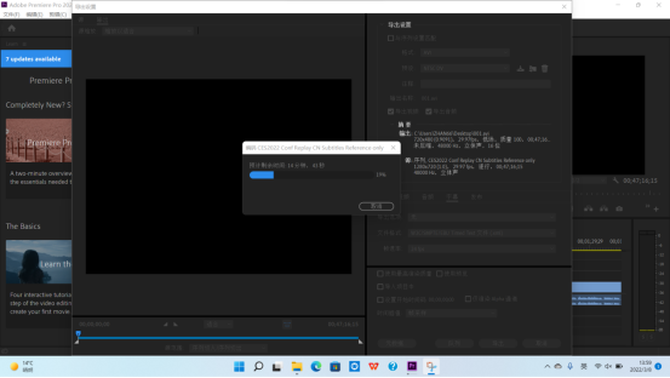
Task: Collapse the summary section
Action: [393, 124]
